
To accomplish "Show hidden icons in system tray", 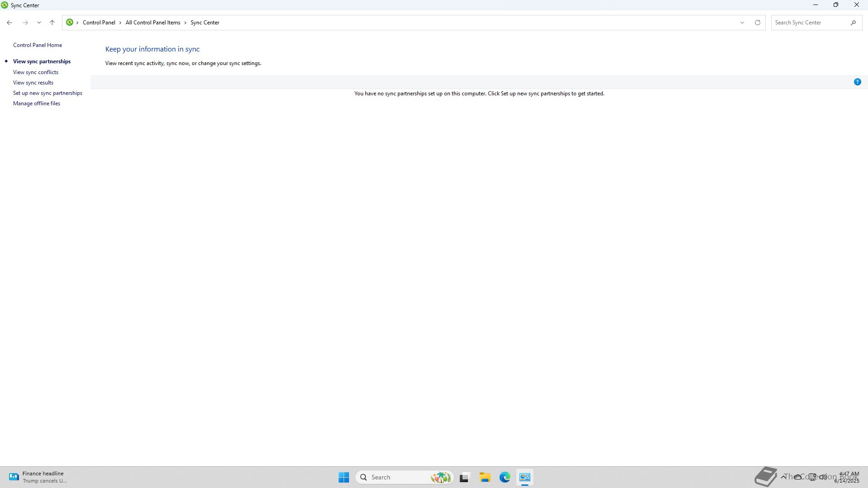I will 783,477.
